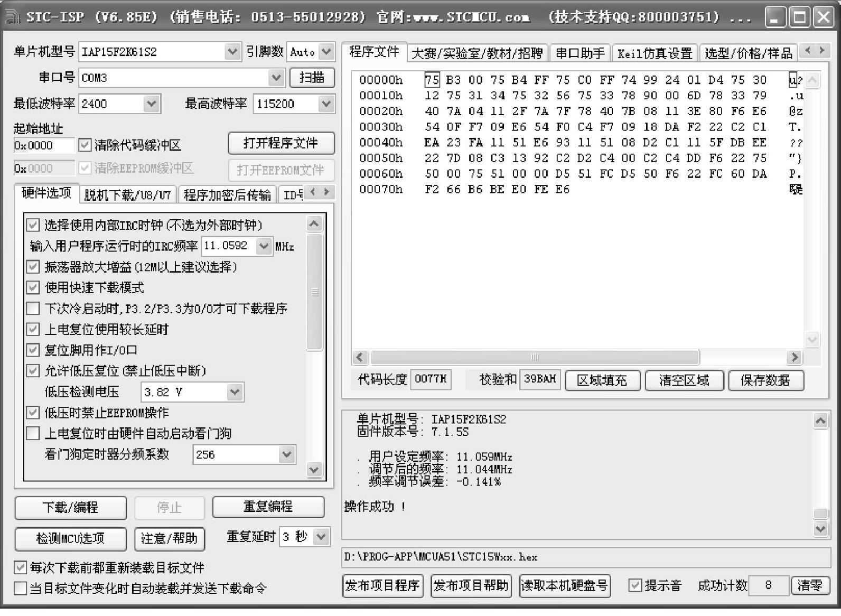Click hardware options list scroll up arrow
This screenshot has width=841, height=616.
[x=314, y=224]
